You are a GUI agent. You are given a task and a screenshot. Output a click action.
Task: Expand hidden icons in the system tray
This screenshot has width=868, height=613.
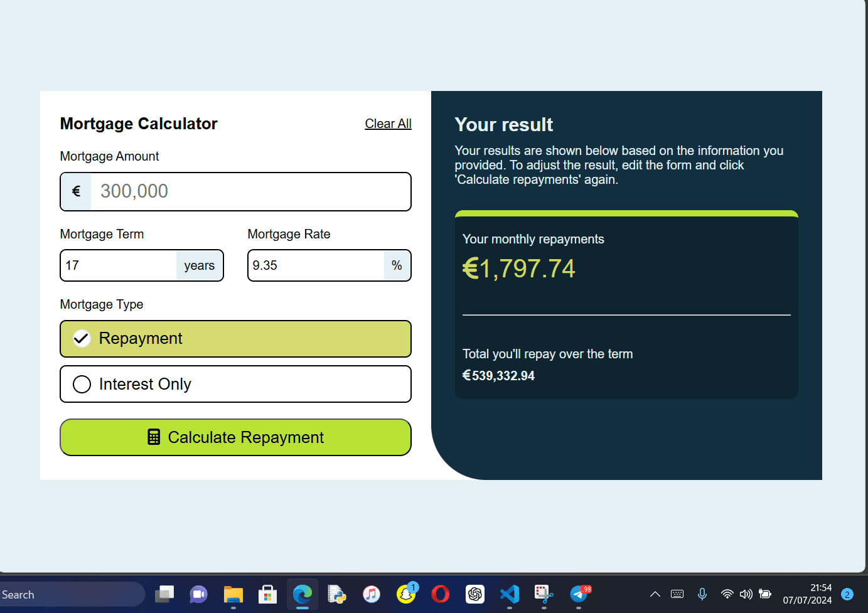pyautogui.click(x=655, y=594)
